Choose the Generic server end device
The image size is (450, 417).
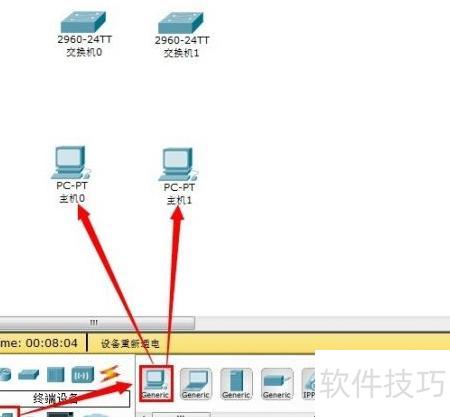pos(236,384)
